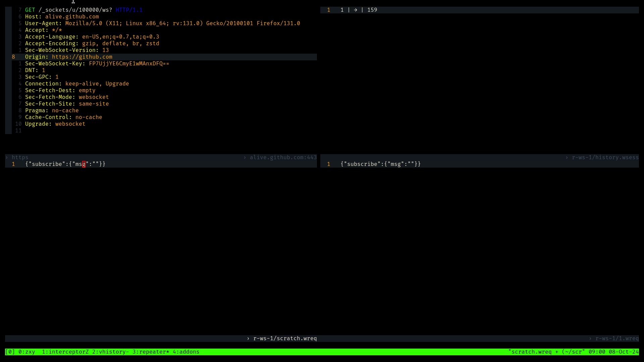Click the chevron before r-ws-1/1.wreq

pyautogui.click(x=590, y=338)
